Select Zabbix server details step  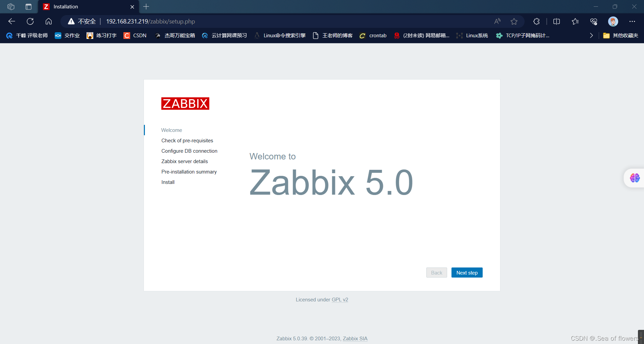pos(184,161)
